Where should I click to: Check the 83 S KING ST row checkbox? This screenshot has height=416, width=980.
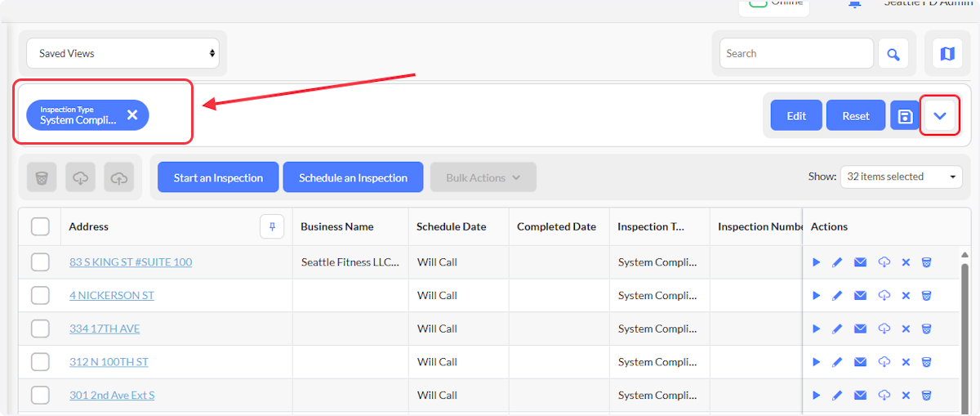point(40,262)
